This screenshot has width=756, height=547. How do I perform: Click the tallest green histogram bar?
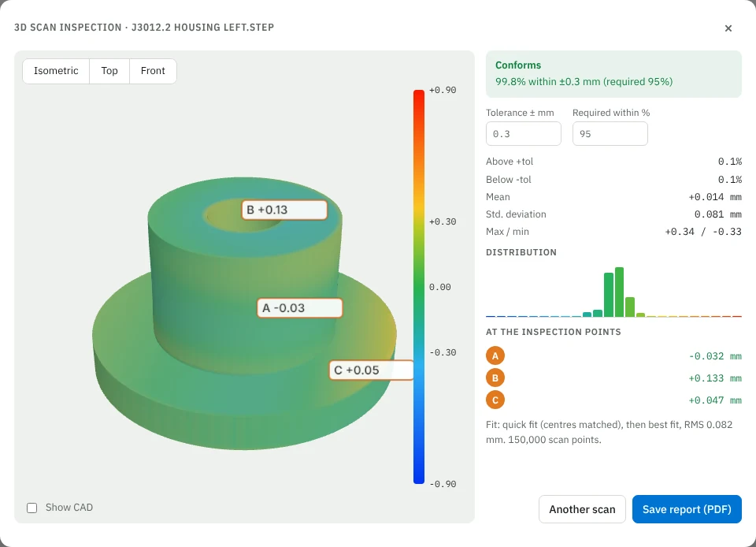point(619,292)
